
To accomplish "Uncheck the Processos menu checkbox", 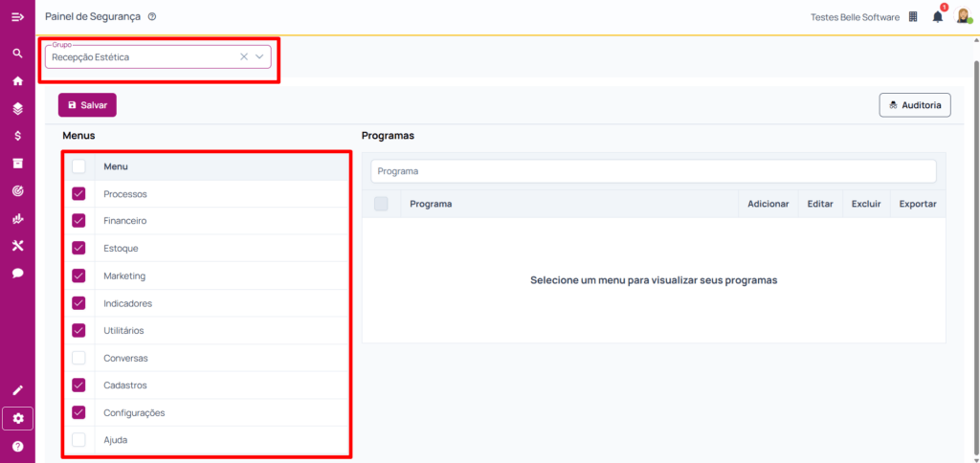I will (78, 194).
